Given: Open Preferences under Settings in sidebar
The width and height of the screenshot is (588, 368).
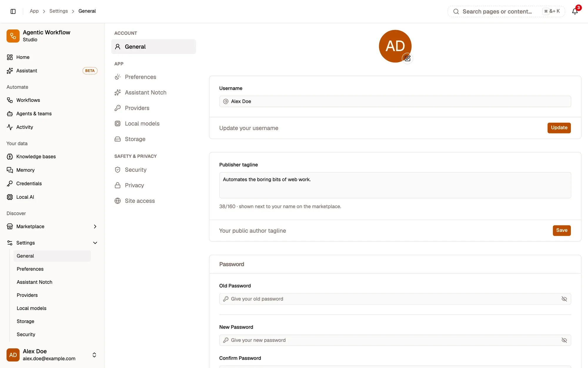Looking at the screenshot, I should click(52, 269).
